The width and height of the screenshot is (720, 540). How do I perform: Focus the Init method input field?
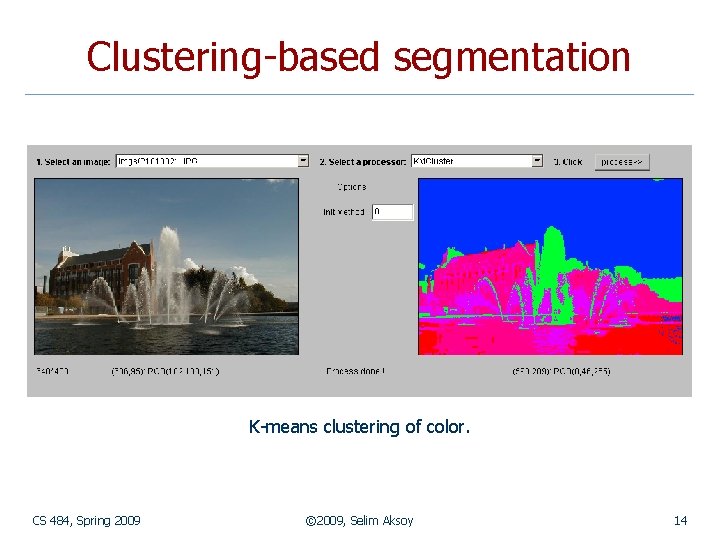[393, 212]
